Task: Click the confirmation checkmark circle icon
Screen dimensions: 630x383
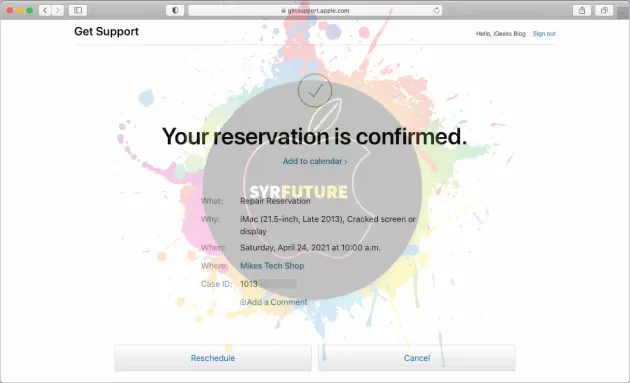Action: tap(315, 90)
